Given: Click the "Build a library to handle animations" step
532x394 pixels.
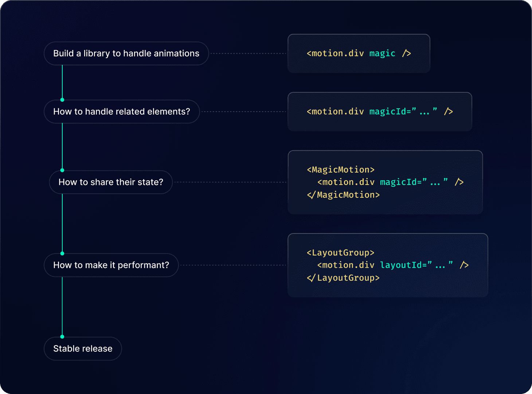Looking at the screenshot, I should (126, 54).
